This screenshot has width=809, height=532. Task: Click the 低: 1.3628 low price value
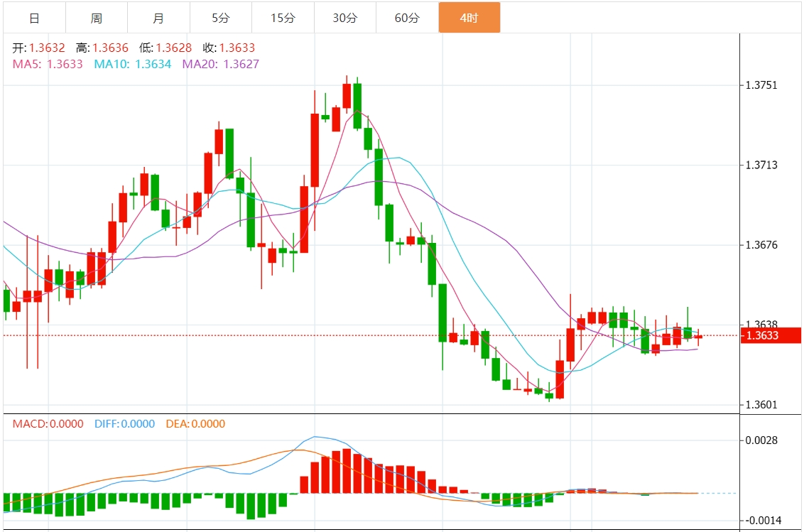[x=165, y=48]
